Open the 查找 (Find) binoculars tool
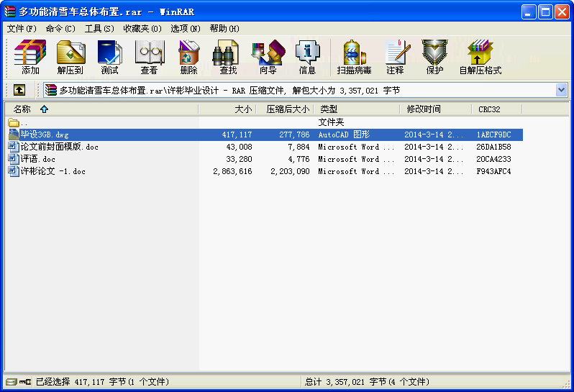The height and width of the screenshot is (392, 574). tap(228, 58)
